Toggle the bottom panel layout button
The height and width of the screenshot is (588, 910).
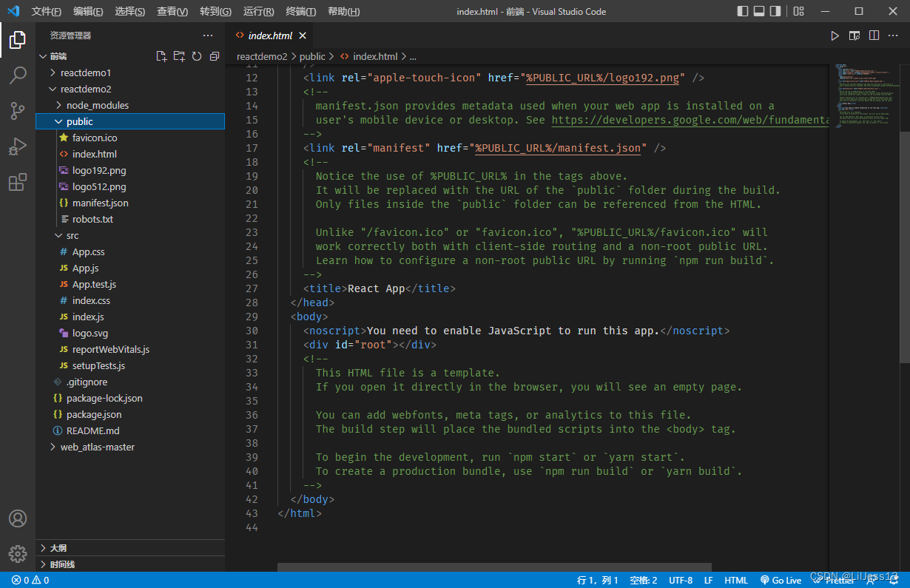[x=759, y=11]
